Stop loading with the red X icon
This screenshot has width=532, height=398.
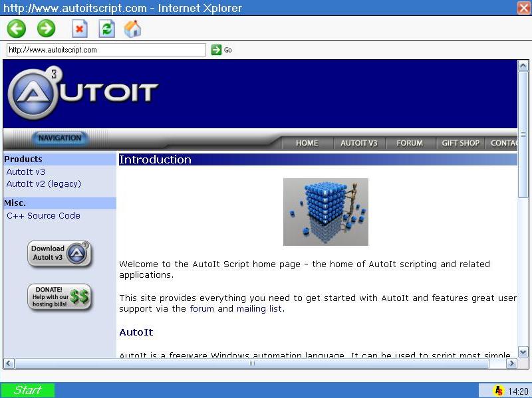click(80, 29)
